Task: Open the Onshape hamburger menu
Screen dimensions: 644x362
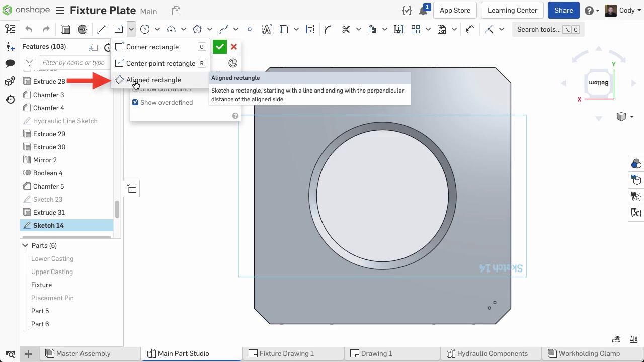Action: coord(60,11)
